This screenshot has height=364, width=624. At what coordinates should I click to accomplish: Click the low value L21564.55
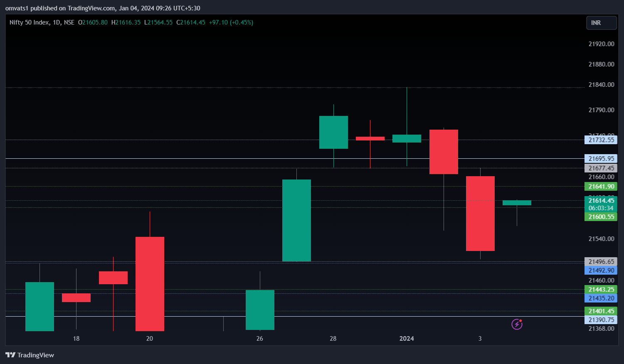pos(158,22)
